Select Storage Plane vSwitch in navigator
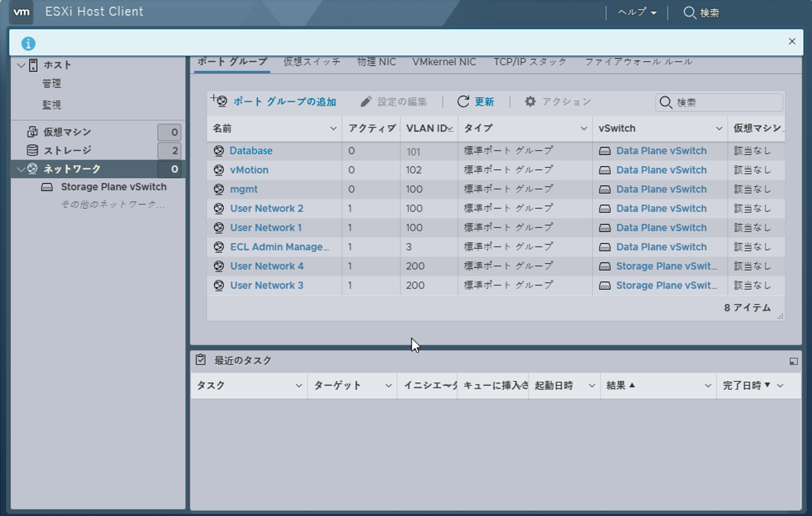This screenshot has height=516, width=812. [x=114, y=187]
